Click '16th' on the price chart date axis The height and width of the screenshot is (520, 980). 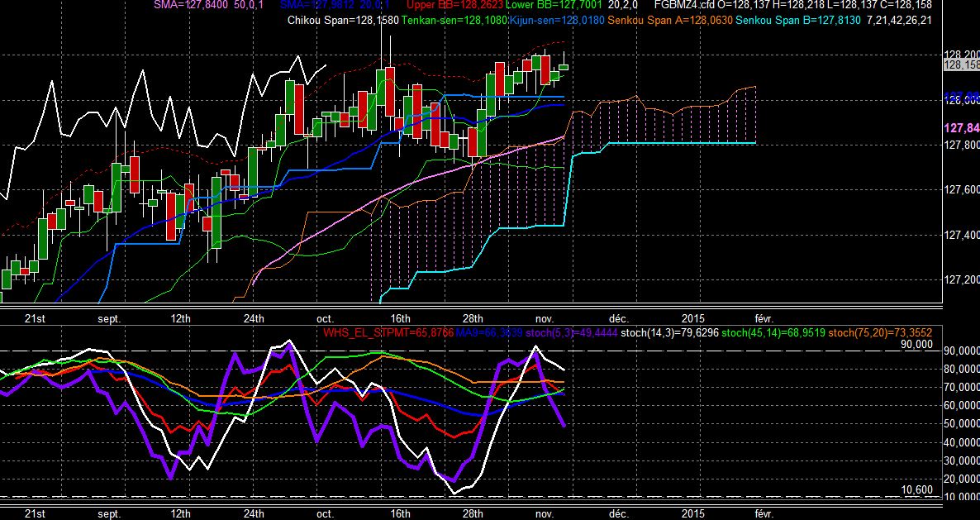(399, 319)
